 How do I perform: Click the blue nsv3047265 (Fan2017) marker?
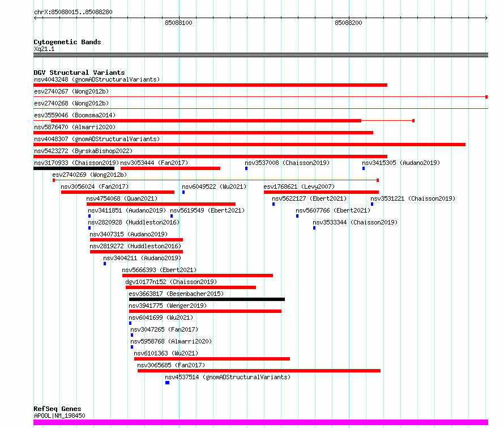point(132,335)
